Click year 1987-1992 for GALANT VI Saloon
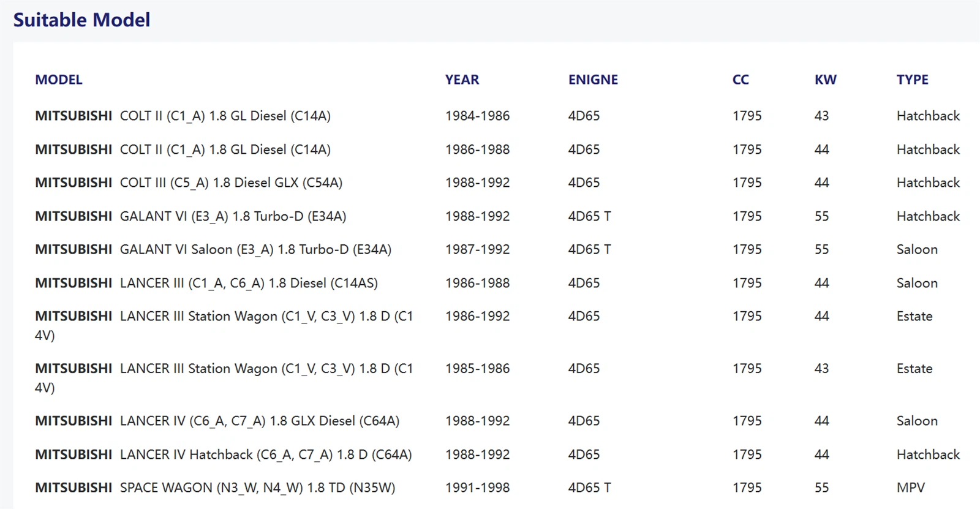Image resolution: width=980 pixels, height=509 pixels. 477,249
